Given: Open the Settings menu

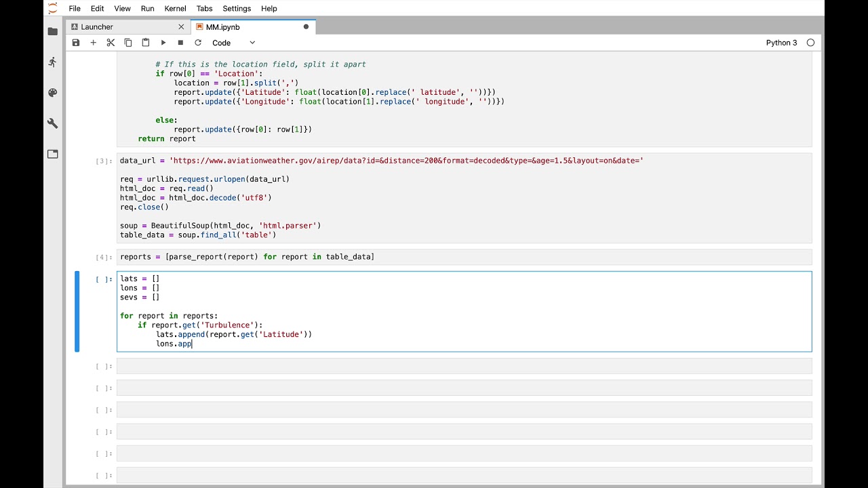Looking at the screenshot, I should click(x=237, y=8).
